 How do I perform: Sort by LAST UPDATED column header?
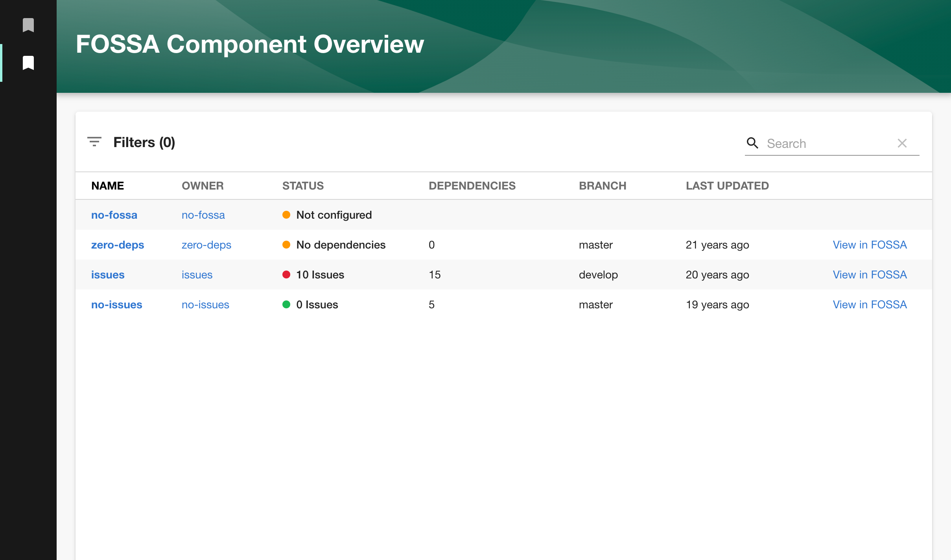pyautogui.click(x=727, y=186)
